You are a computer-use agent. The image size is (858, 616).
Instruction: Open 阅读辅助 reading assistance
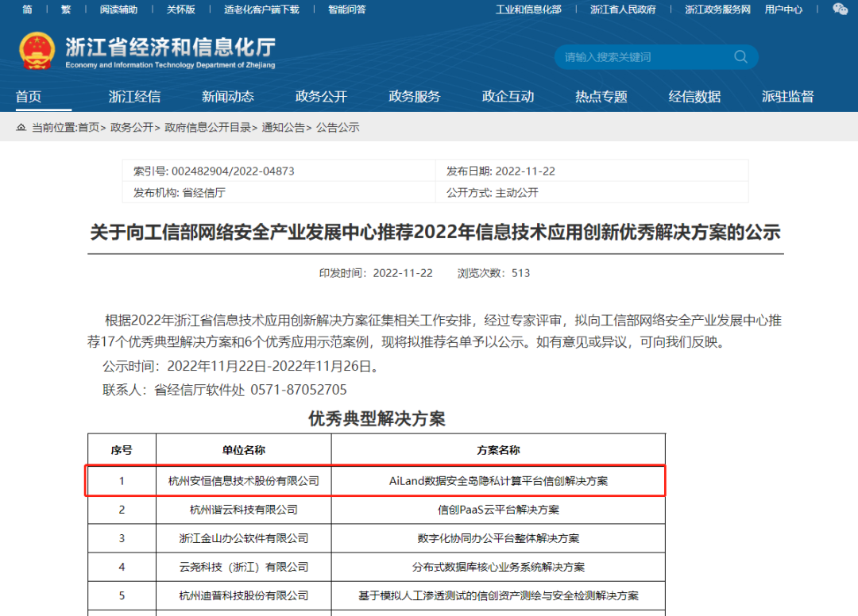tap(118, 10)
